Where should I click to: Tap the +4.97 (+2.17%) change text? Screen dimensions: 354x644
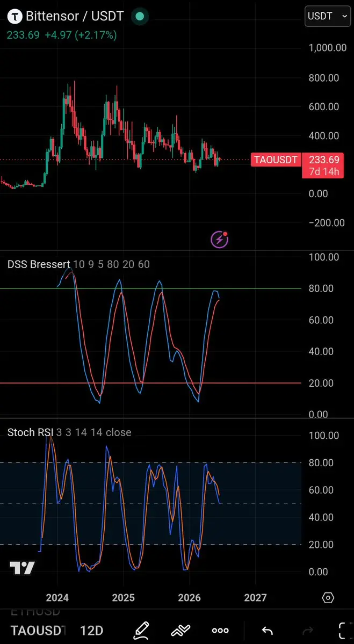[81, 35]
